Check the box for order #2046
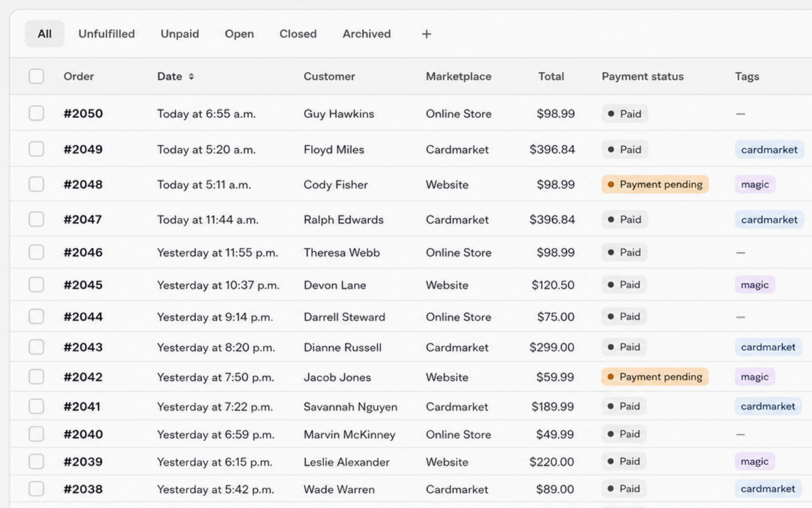Viewport: 812px width, 508px height. (36, 252)
